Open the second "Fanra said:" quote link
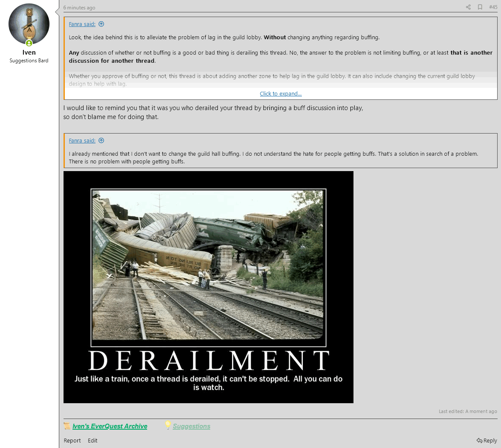The height and width of the screenshot is (448, 501). [x=82, y=141]
